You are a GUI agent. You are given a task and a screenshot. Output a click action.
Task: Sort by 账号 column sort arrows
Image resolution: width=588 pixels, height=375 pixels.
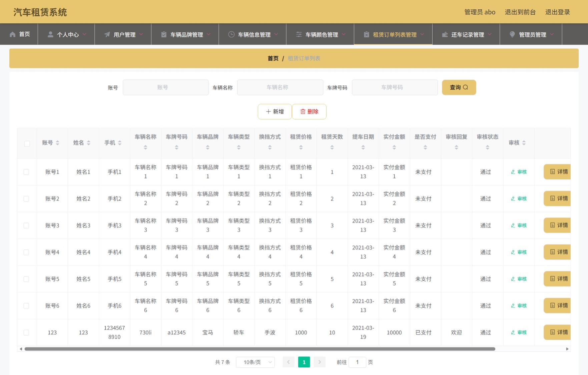[57, 143]
